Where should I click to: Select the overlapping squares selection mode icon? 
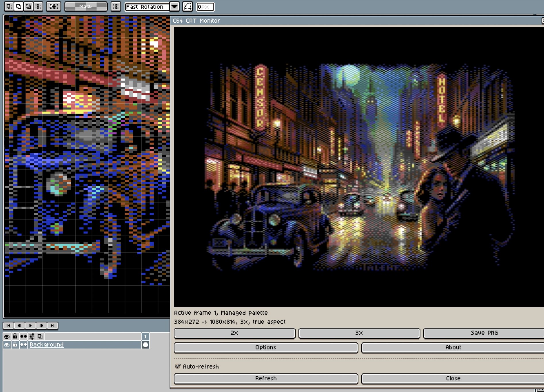click(19, 6)
